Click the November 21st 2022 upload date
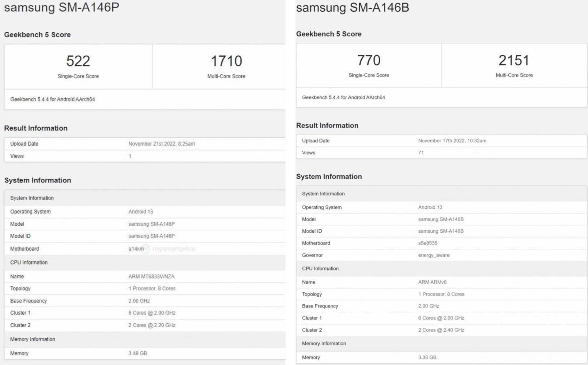Viewport: 588px width, 365px height. 161,144
